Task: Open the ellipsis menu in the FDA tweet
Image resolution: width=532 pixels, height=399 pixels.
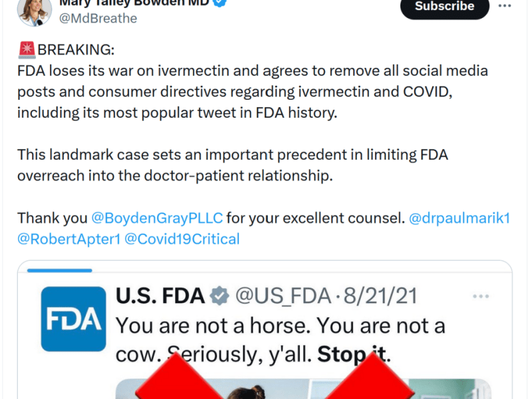Action: pyautogui.click(x=482, y=296)
